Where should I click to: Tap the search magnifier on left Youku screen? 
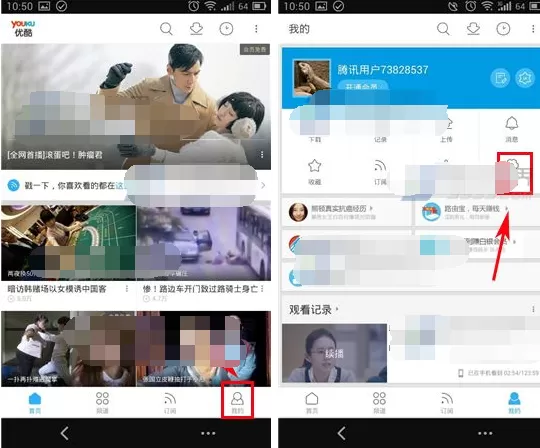coord(166,29)
